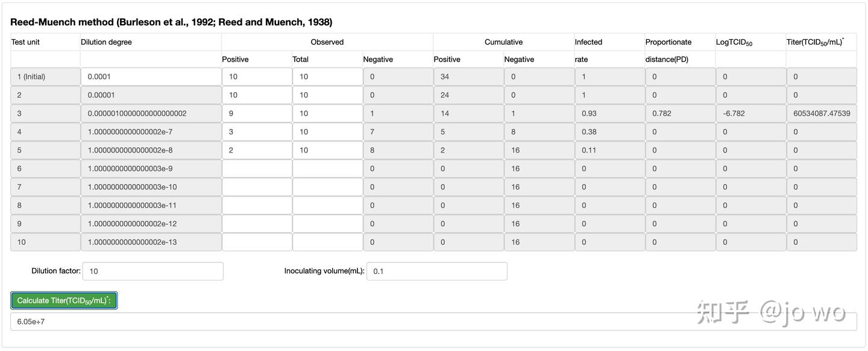The width and height of the screenshot is (868, 351).
Task: Select empty Observed Positive field in row 10
Action: point(257,242)
